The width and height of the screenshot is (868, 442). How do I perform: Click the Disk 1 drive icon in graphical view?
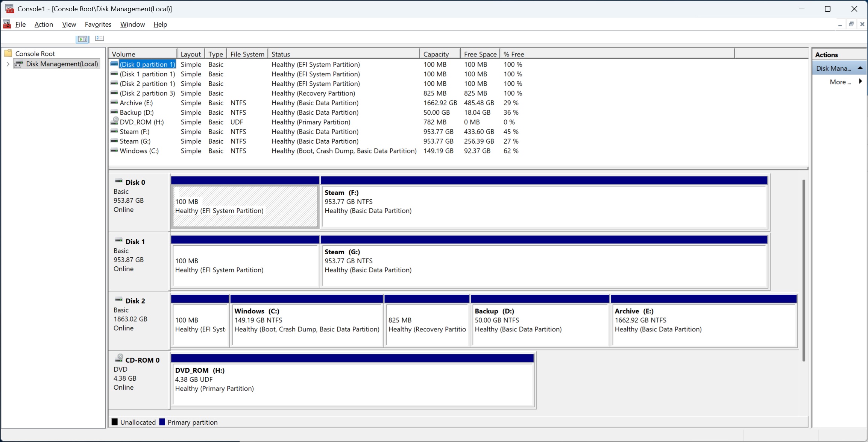tap(119, 240)
